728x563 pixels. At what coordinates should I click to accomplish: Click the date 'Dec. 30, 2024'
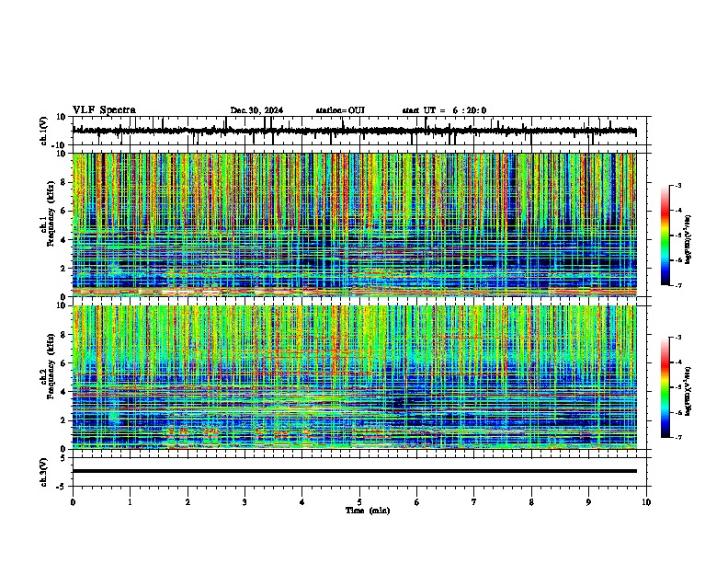[x=256, y=110]
